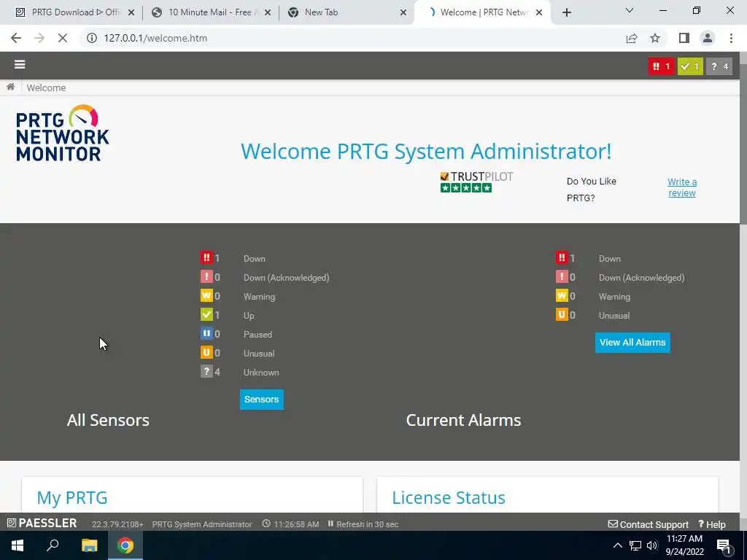Open the Write a review link

[682, 187]
